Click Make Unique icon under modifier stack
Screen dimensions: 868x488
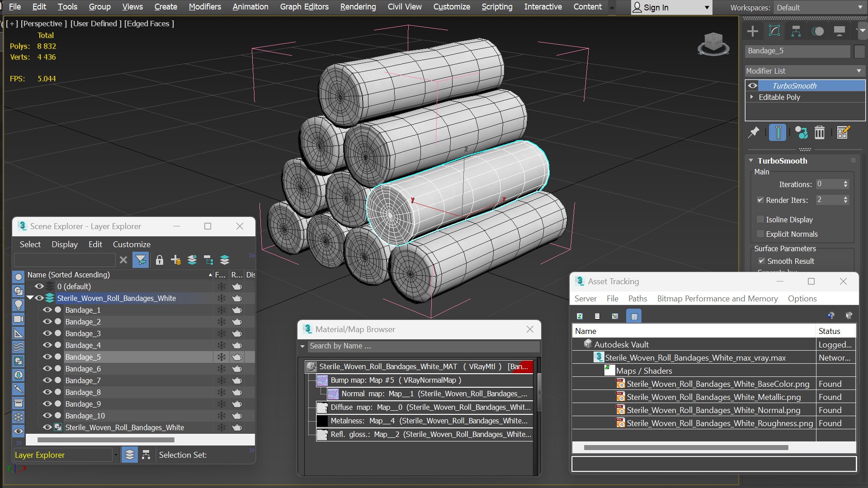(x=801, y=132)
